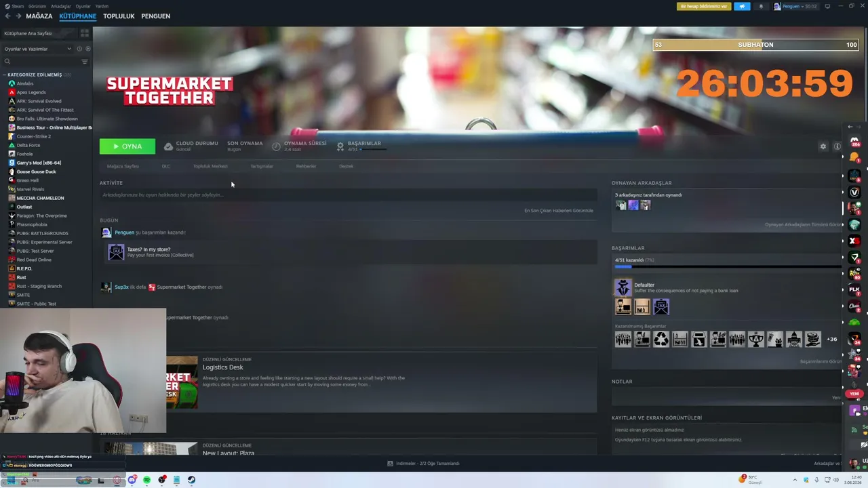Switch to Big Picture mode icon

827,6
